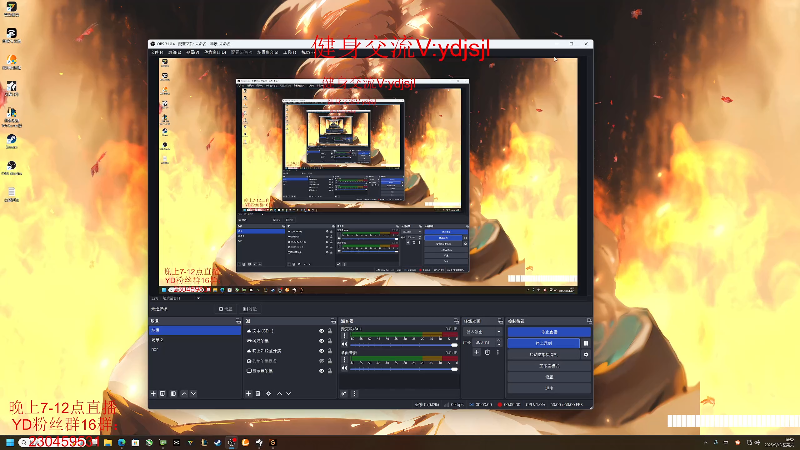Remove the selected source trash icon
The height and width of the screenshot is (450, 800).
[258, 393]
